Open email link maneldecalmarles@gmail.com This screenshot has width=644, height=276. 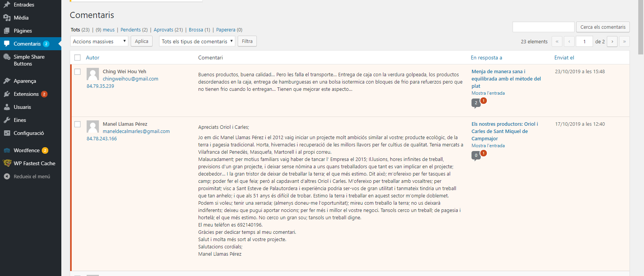(x=136, y=131)
